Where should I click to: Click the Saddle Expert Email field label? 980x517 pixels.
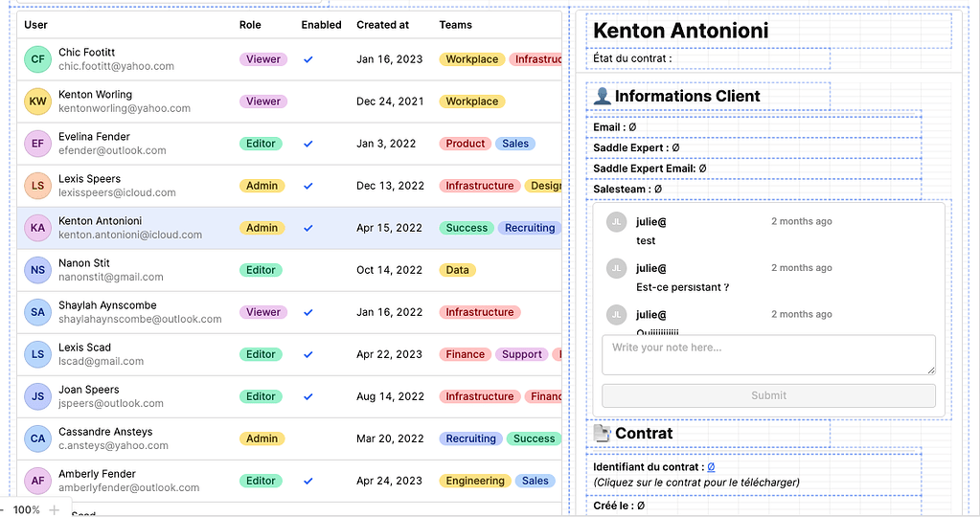pos(645,169)
